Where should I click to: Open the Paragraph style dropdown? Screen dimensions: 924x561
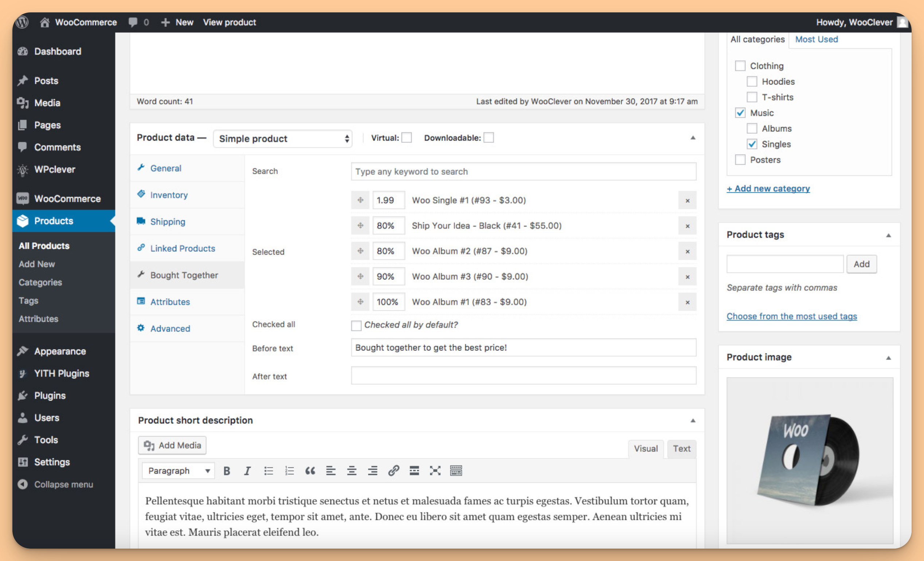[178, 471]
